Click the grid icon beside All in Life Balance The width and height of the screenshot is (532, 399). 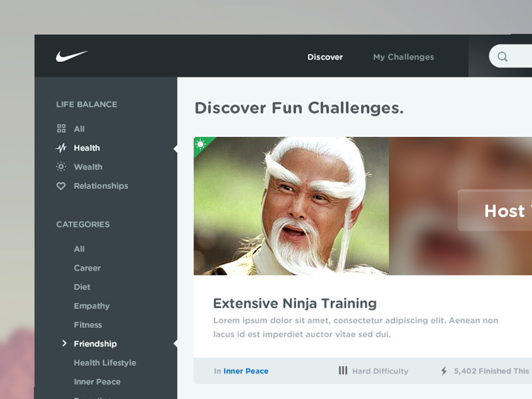61,128
